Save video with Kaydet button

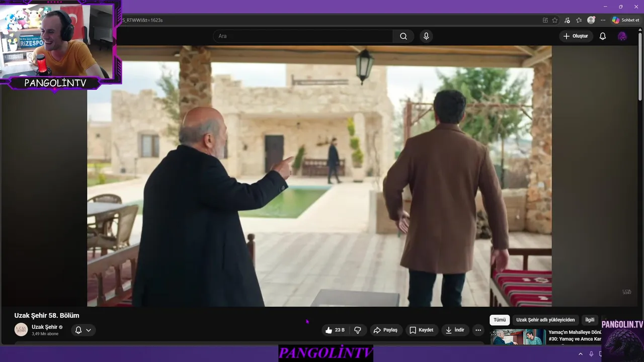(421, 330)
